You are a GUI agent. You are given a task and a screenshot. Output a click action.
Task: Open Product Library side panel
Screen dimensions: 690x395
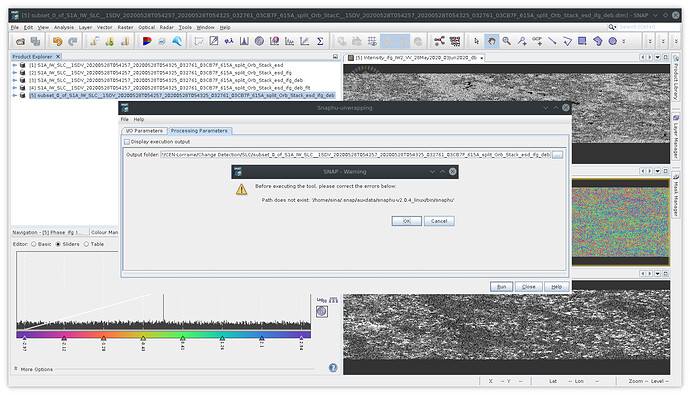click(676, 78)
